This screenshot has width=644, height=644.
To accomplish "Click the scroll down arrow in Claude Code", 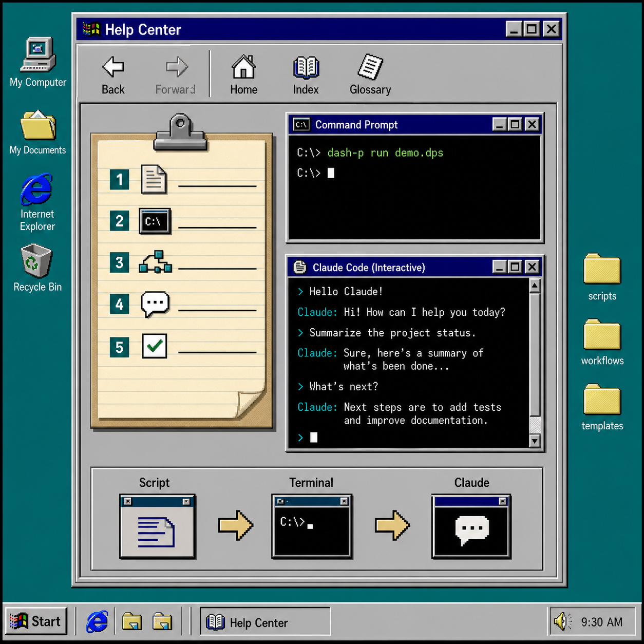I will click(535, 441).
